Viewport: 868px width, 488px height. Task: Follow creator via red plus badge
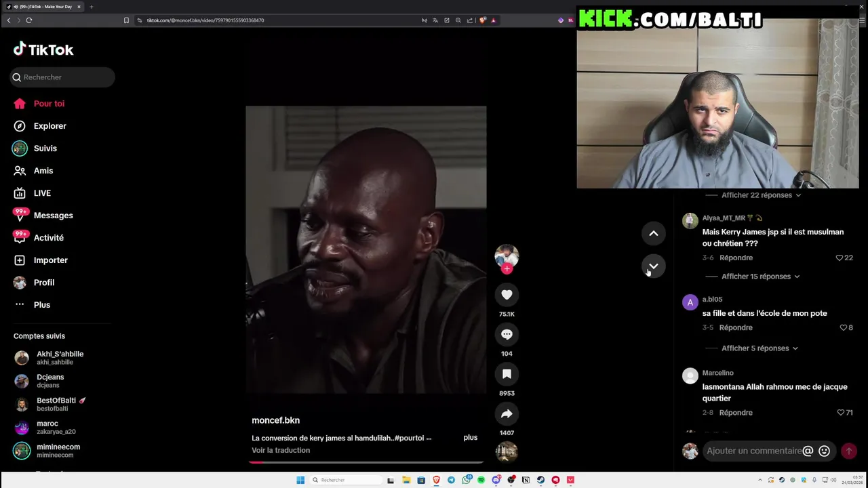[507, 269]
